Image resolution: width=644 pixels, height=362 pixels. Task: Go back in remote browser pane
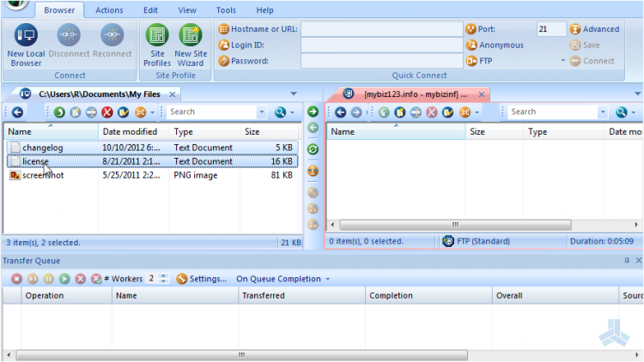(x=341, y=112)
